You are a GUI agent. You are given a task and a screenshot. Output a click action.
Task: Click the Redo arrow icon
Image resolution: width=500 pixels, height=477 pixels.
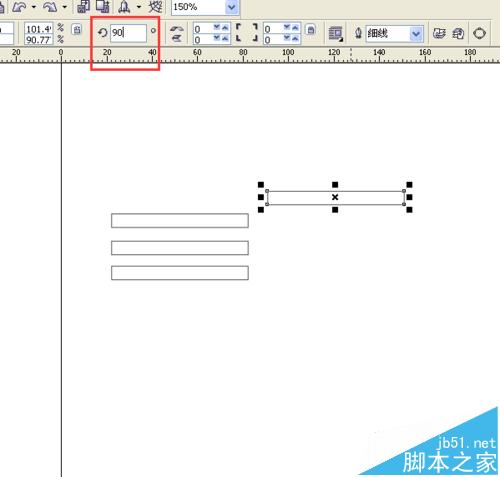click(x=50, y=7)
